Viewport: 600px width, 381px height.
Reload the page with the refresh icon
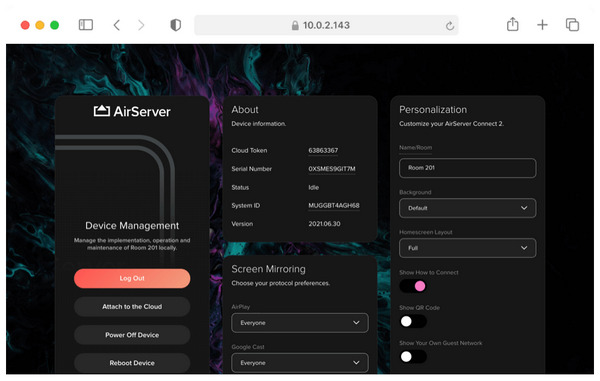pyautogui.click(x=450, y=26)
